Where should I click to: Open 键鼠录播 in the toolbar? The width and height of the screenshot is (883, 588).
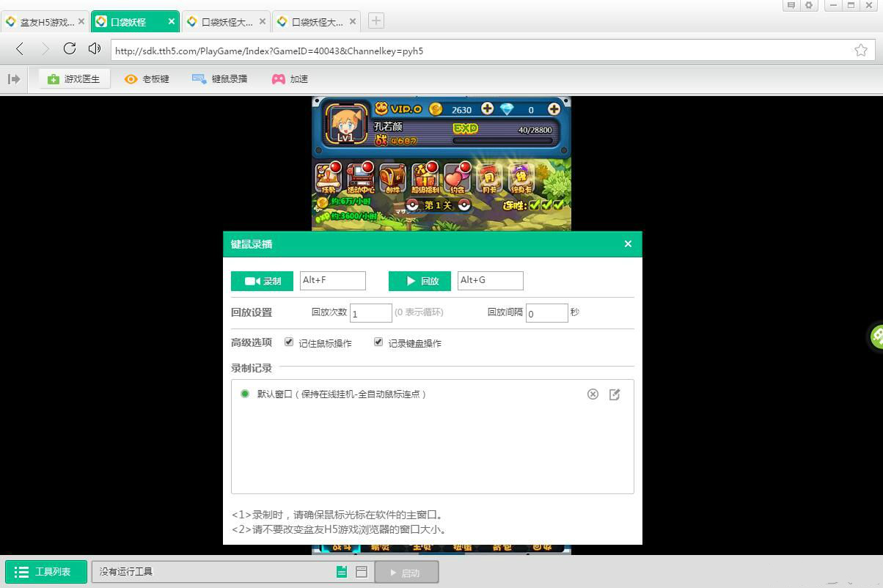pyautogui.click(x=220, y=78)
